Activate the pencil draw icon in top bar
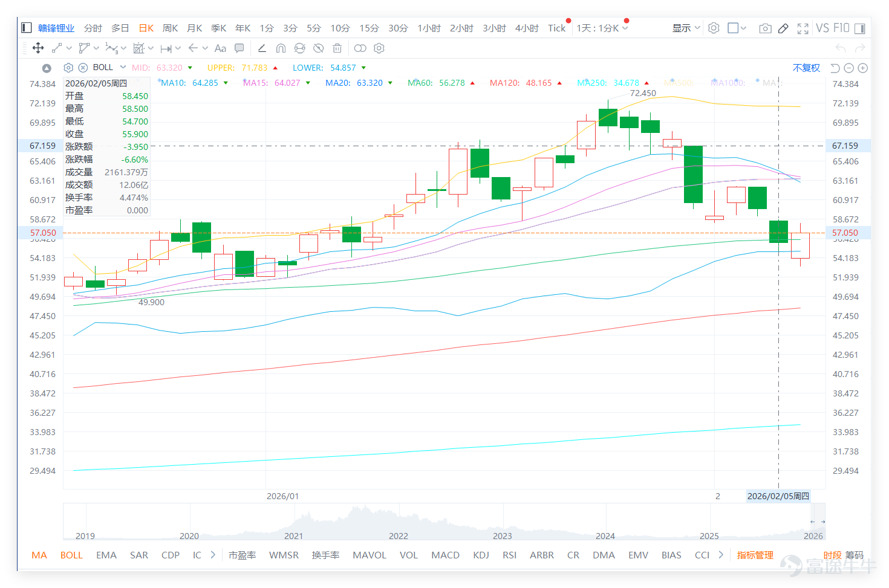Screen dimensions: 889x588 [783, 28]
